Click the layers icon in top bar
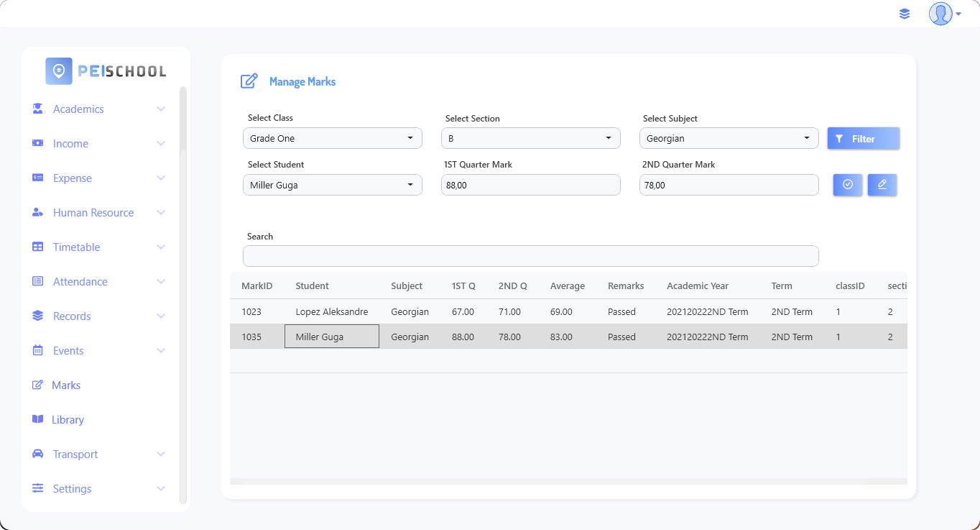The width and height of the screenshot is (980, 530). click(x=905, y=14)
